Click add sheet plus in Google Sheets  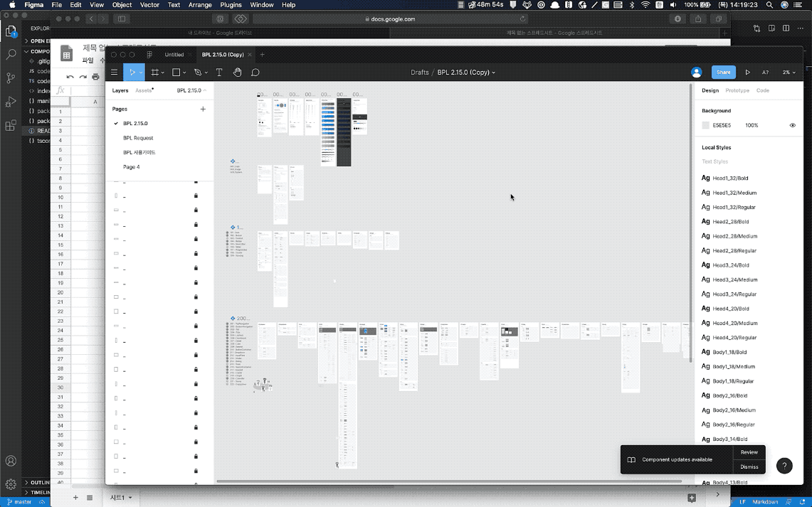(x=75, y=497)
